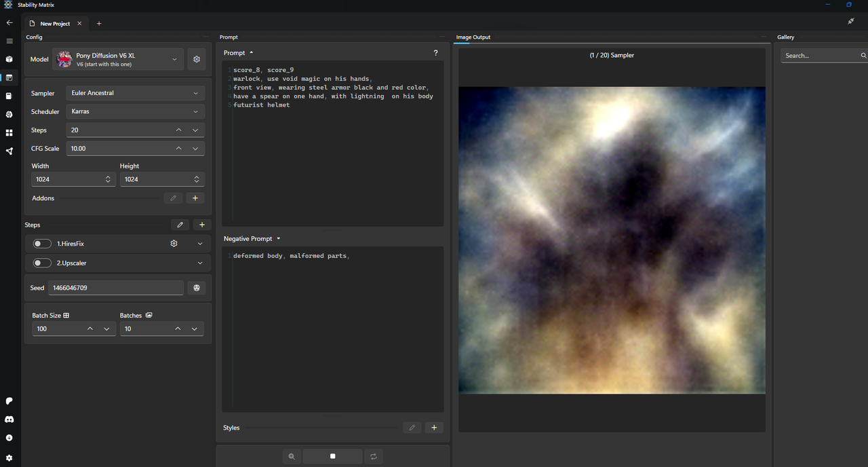Image resolution: width=868 pixels, height=467 pixels.
Task: Open the Discord icon in the sidebar
Action: 9,419
